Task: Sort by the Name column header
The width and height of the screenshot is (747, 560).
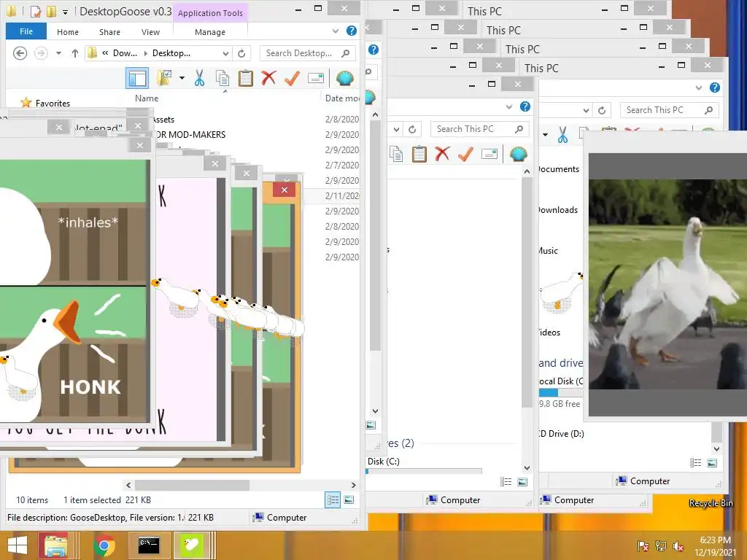Action: 146,98
